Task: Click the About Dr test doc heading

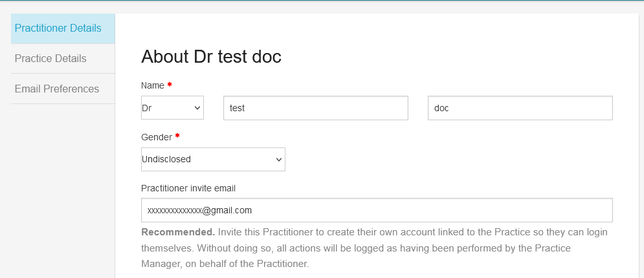Action: tap(211, 57)
